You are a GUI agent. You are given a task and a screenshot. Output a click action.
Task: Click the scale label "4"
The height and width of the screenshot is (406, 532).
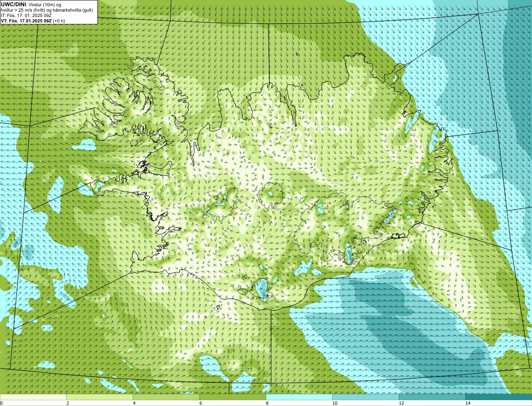[x=134, y=403]
